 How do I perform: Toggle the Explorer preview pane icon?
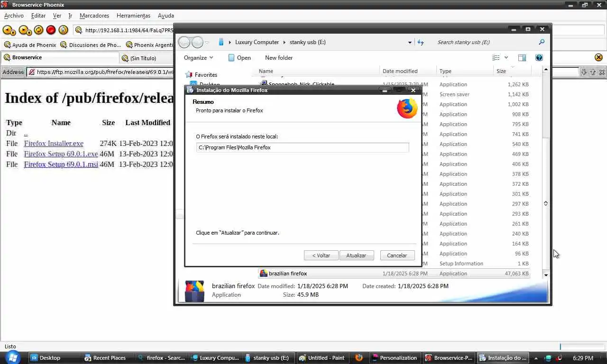point(522,58)
